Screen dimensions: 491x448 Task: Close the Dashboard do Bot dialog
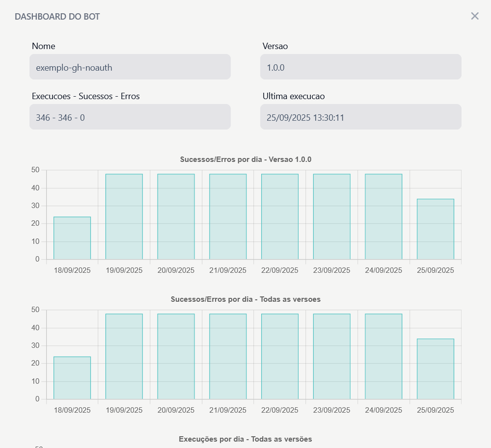click(475, 16)
